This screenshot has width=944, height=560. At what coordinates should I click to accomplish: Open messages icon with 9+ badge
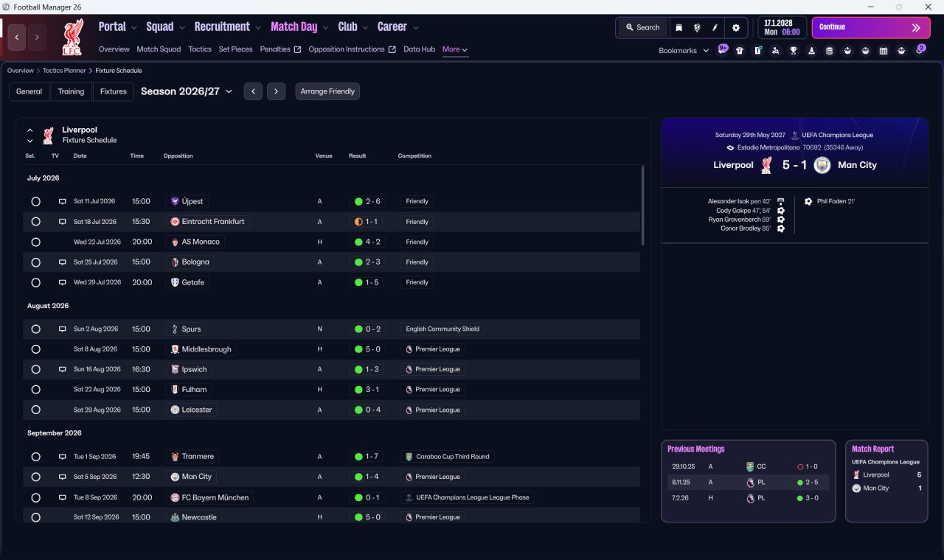coord(723,50)
